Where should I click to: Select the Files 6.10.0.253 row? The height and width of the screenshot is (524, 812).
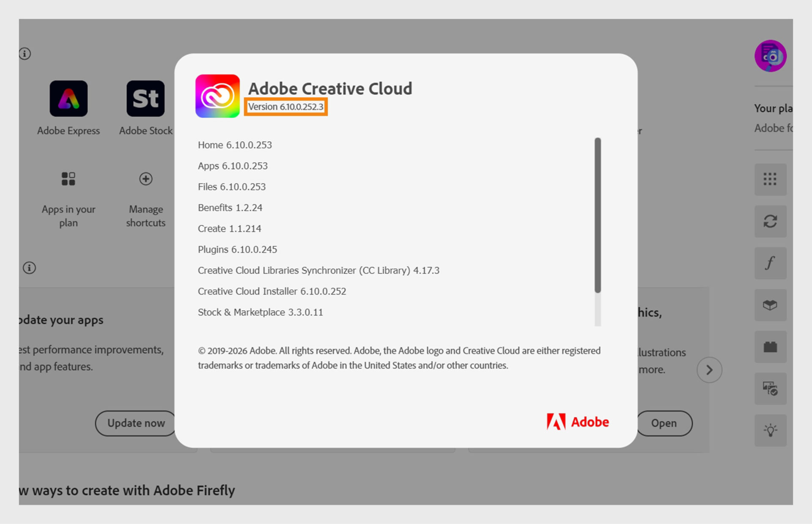pyautogui.click(x=232, y=187)
